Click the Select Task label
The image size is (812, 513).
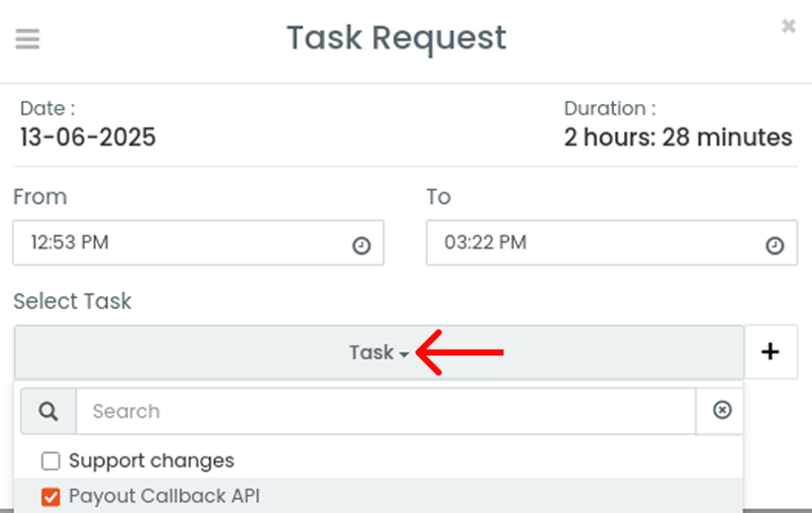click(x=72, y=301)
